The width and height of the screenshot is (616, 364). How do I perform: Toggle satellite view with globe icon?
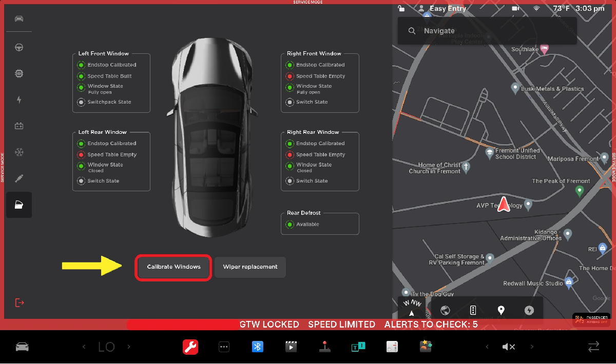(445, 310)
